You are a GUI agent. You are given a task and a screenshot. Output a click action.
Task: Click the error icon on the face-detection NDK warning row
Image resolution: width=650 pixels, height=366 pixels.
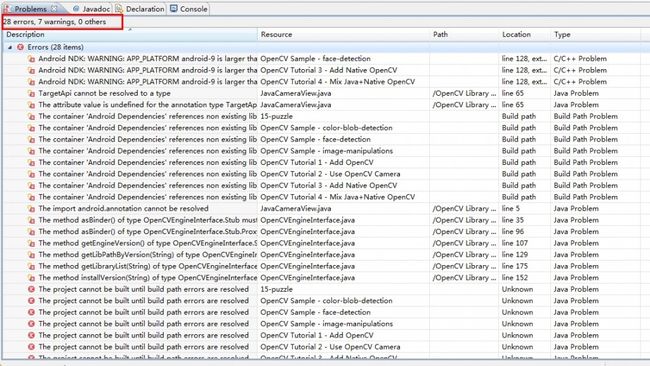click(31, 59)
